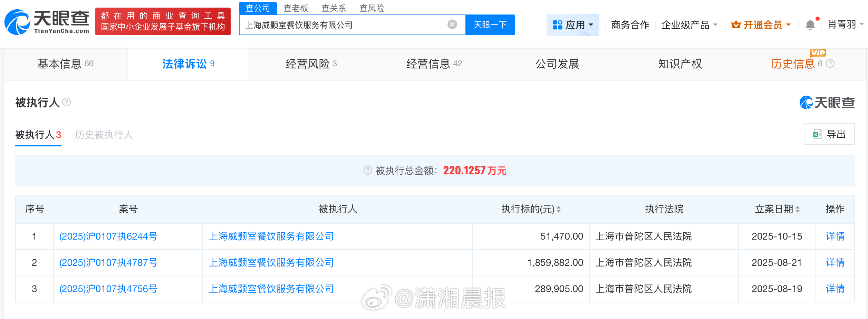Select the 查风险 search tab

coord(372,8)
